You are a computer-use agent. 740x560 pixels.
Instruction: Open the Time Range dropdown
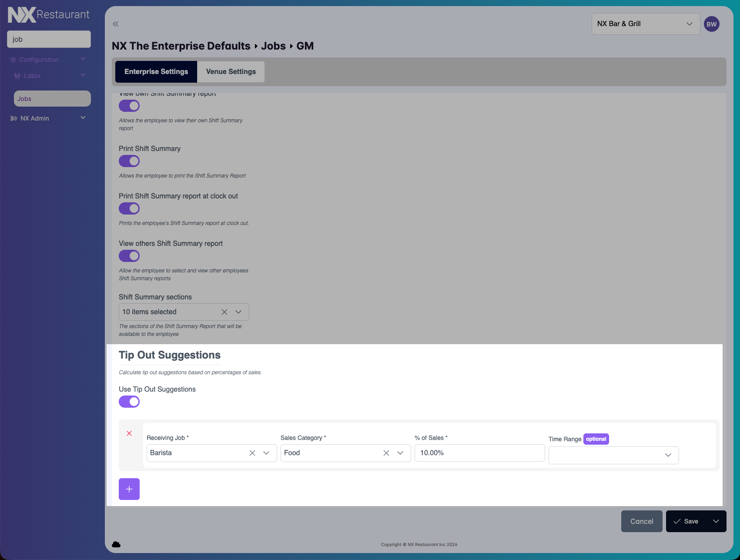pyautogui.click(x=613, y=455)
